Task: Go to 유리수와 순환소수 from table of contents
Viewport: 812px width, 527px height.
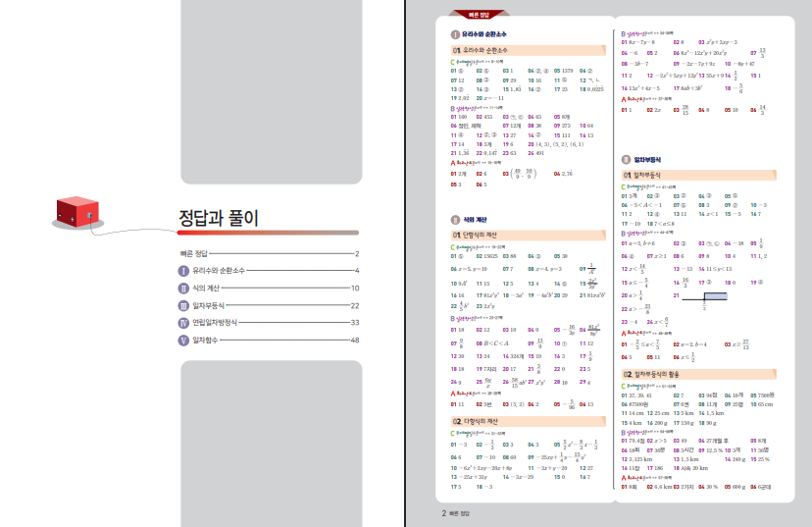Action: [x=219, y=270]
